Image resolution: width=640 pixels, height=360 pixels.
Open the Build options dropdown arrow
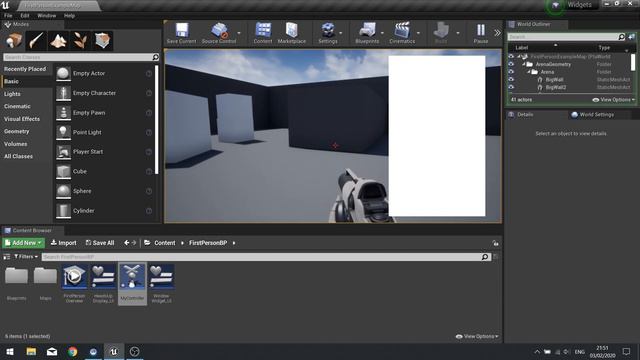pos(458,33)
